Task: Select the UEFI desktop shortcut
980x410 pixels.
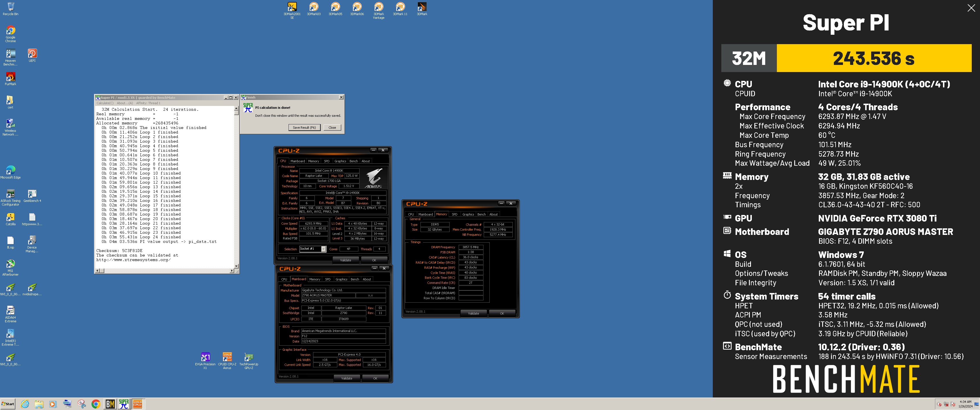Action: click(x=32, y=56)
